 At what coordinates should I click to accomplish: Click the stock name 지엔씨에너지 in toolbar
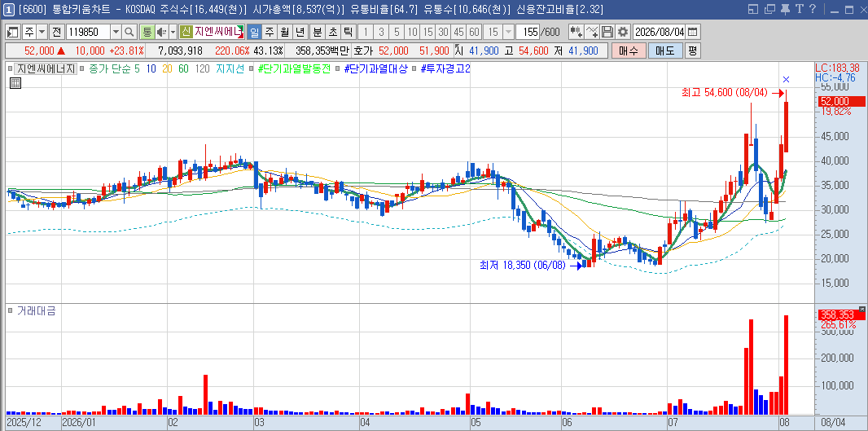tap(218, 32)
